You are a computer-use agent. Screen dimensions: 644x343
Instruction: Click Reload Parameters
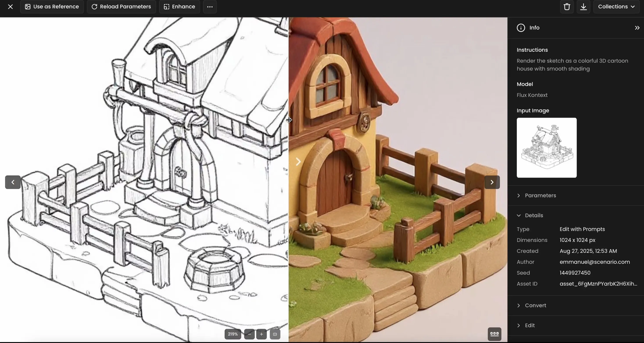[121, 7]
